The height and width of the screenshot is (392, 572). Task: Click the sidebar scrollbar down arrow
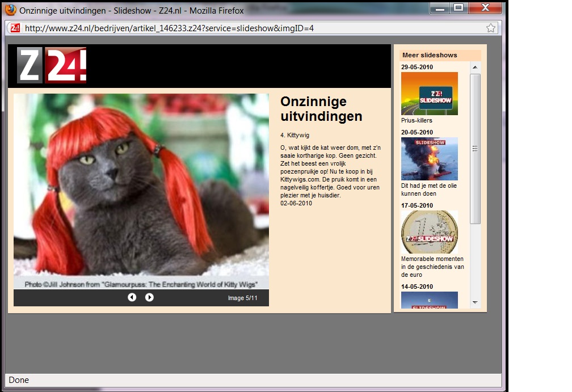(x=474, y=304)
